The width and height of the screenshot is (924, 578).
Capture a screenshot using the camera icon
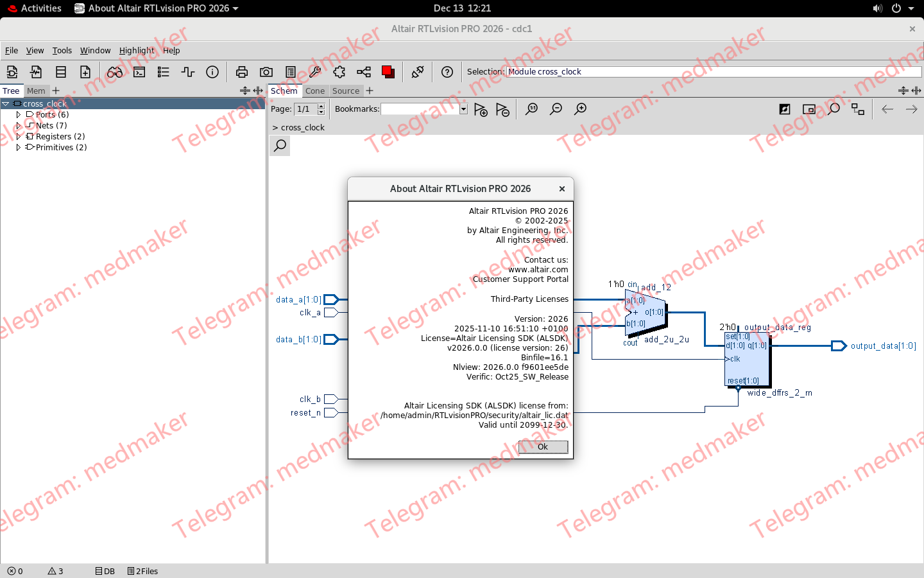point(266,72)
